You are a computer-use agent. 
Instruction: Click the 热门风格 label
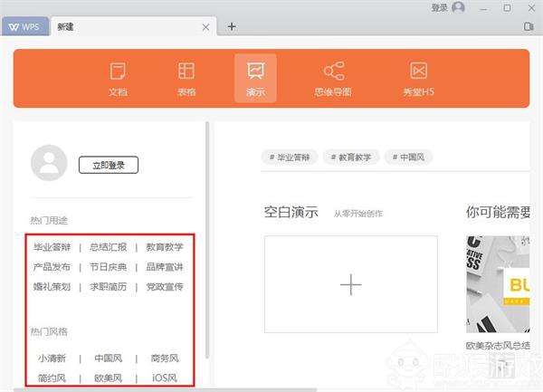coord(49,331)
